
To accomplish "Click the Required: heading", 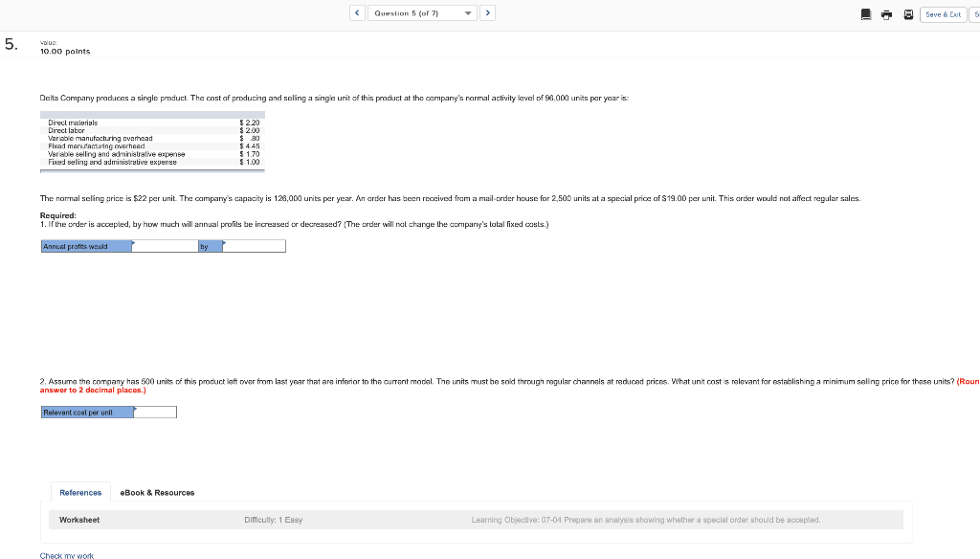I will (x=58, y=215).
